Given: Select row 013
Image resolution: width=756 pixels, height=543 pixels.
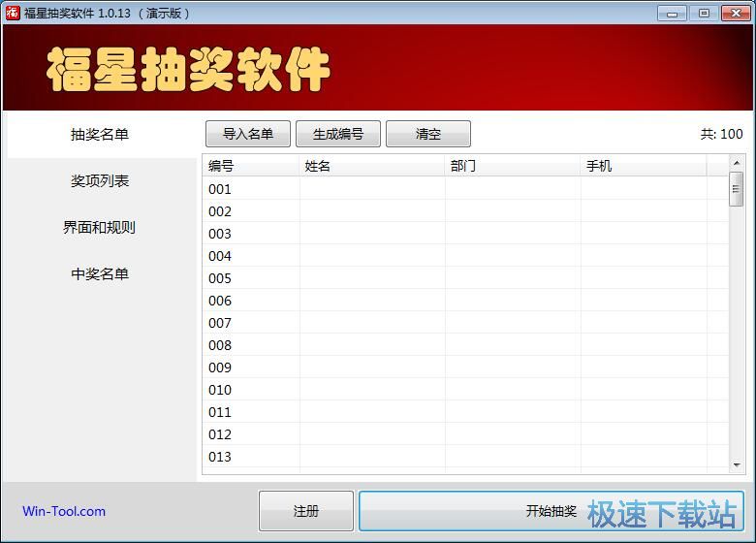Looking at the screenshot, I should [465, 456].
